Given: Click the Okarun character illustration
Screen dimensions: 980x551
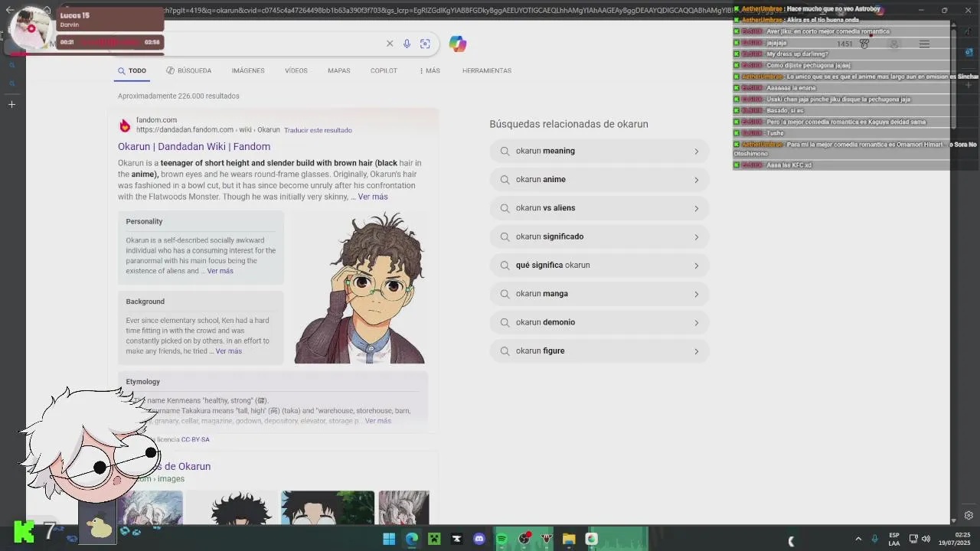Looking at the screenshot, I should point(359,288).
